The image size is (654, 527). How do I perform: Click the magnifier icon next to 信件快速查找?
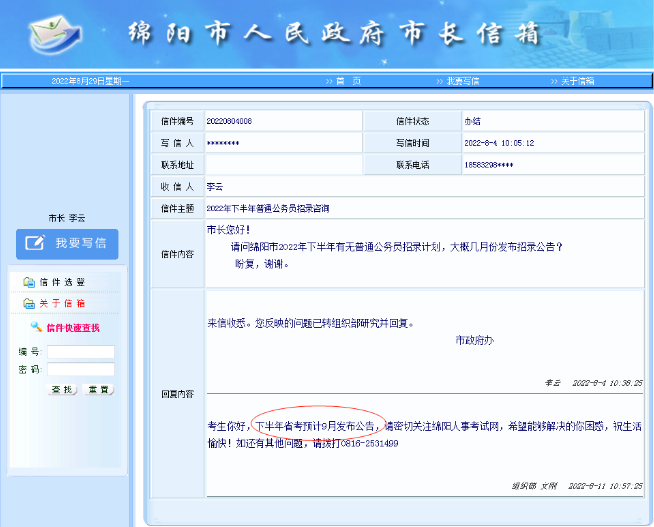click(x=36, y=327)
